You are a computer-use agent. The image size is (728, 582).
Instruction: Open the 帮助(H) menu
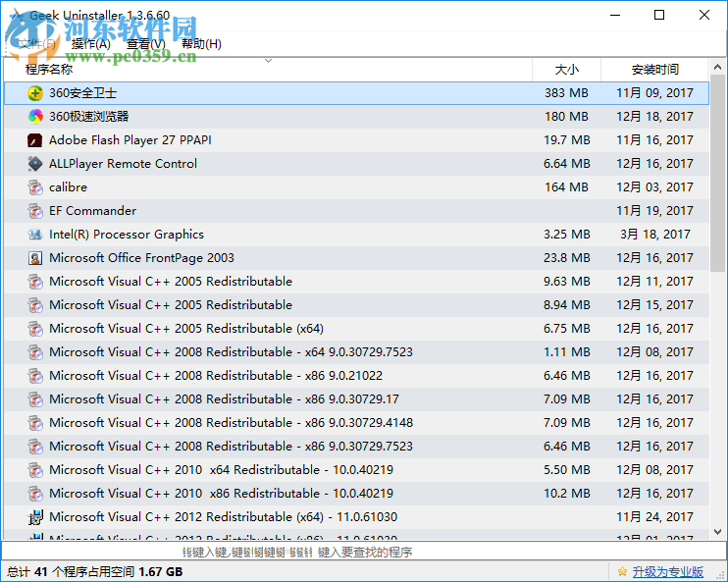pyautogui.click(x=201, y=44)
